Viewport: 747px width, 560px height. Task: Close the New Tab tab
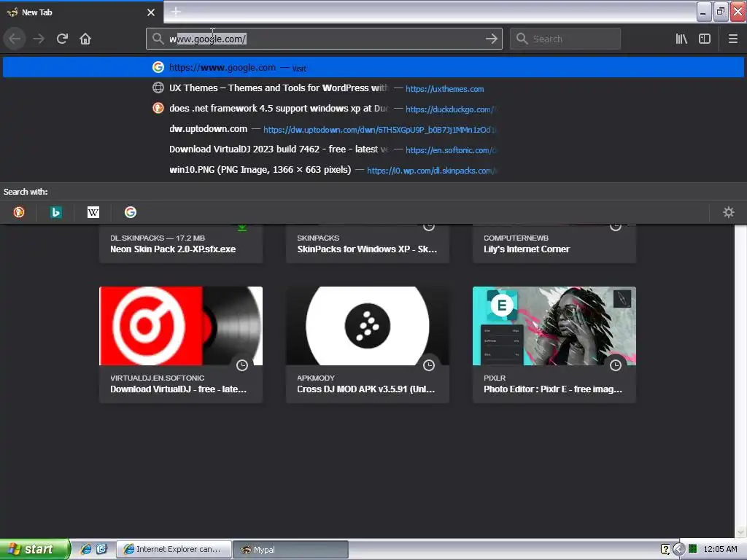point(151,12)
